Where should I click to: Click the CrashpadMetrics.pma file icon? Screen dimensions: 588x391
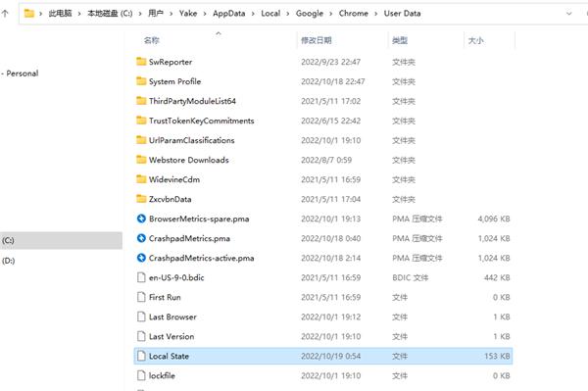(x=141, y=238)
